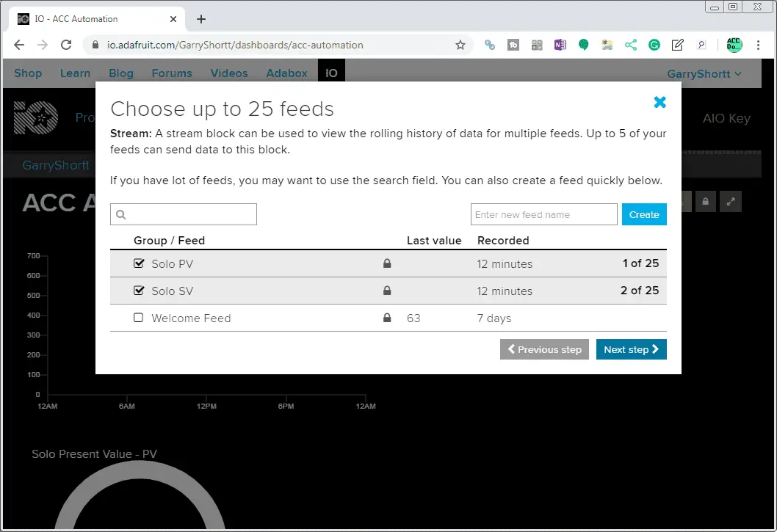
Task: Toggle fullscreen dashboard expand icon
Action: (x=731, y=202)
